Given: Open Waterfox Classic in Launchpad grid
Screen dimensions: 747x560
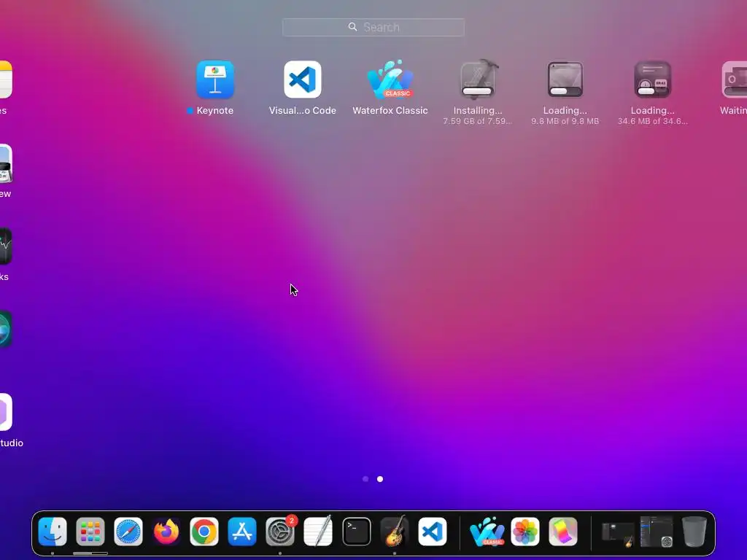Looking at the screenshot, I should click(390, 79).
